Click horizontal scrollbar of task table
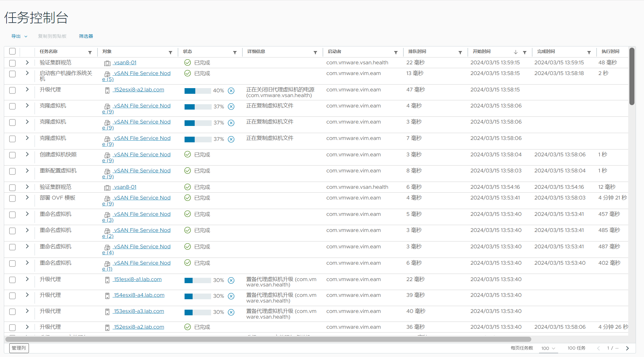 268,339
